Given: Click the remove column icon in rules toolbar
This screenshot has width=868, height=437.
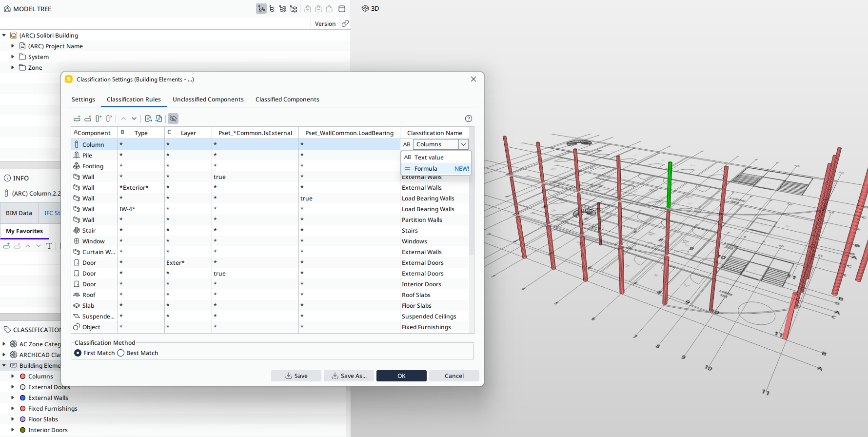Looking at the screenshot, I should click(109, 119).
